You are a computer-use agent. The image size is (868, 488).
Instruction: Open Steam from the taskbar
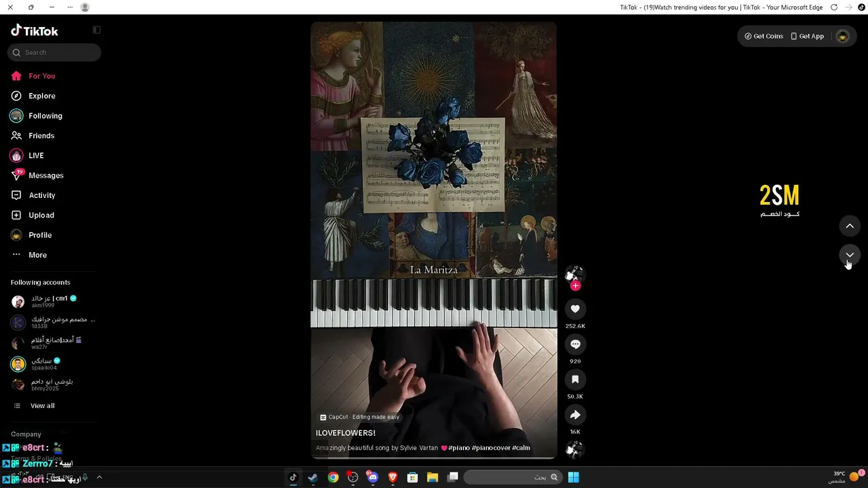coord(313,477)
